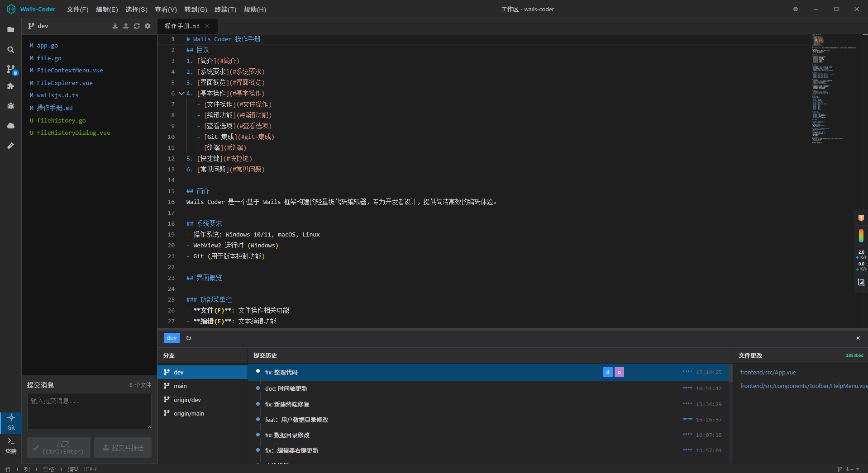Select commit 'feat: 用户数据目录修改'
This screenshot has height=473, width=868.
[x=489, y=420]
